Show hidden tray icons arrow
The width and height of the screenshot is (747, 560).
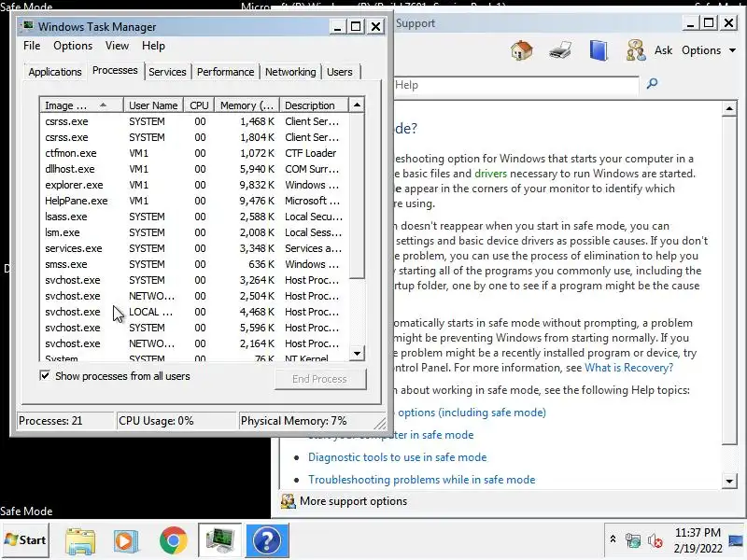[x=613, y=539]
